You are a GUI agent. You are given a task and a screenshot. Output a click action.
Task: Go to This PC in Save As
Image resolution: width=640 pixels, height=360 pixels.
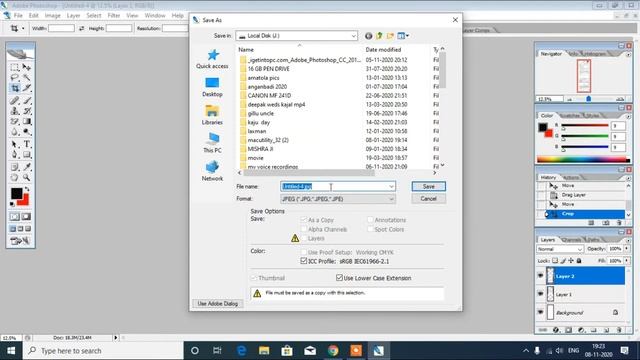pos(212,143)
